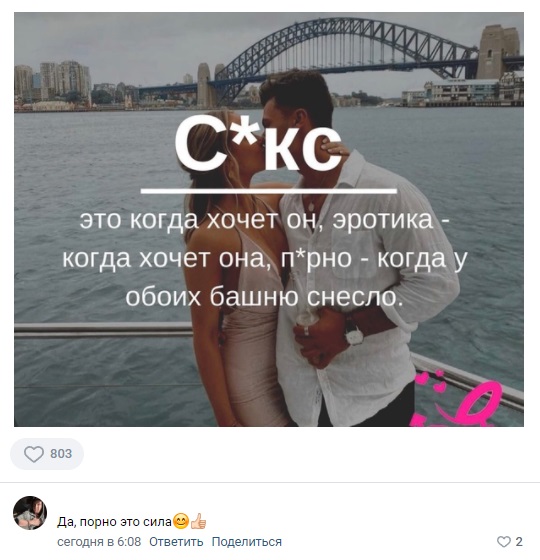Click the white underline beneath the headline
The height and width of the screenshot is (560, 540).
pyautogui.click(x=269, y=191)
